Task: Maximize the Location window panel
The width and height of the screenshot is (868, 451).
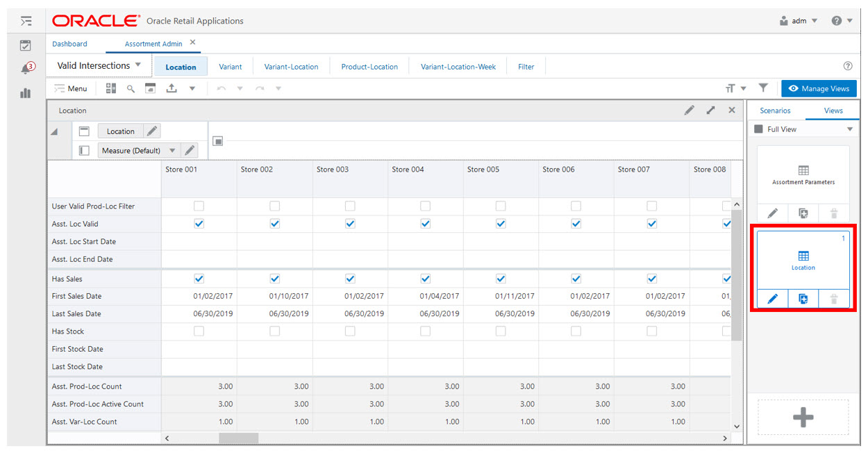Action: click(711, 110)
